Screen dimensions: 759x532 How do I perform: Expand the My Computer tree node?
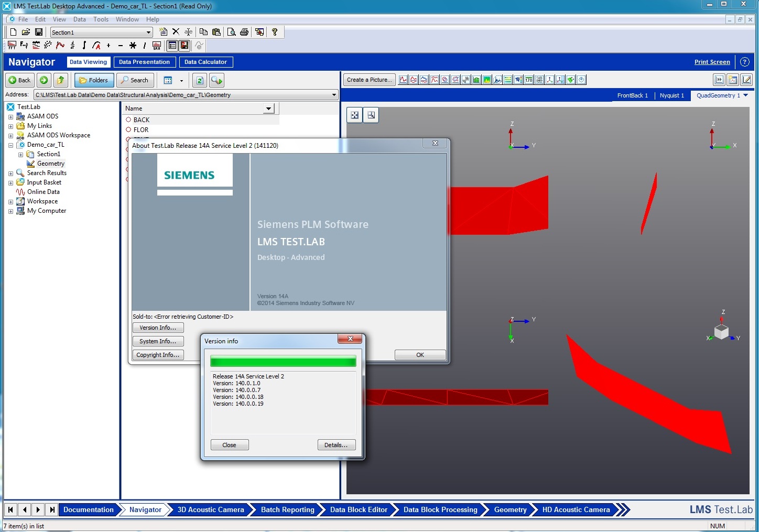coord(10,211)
